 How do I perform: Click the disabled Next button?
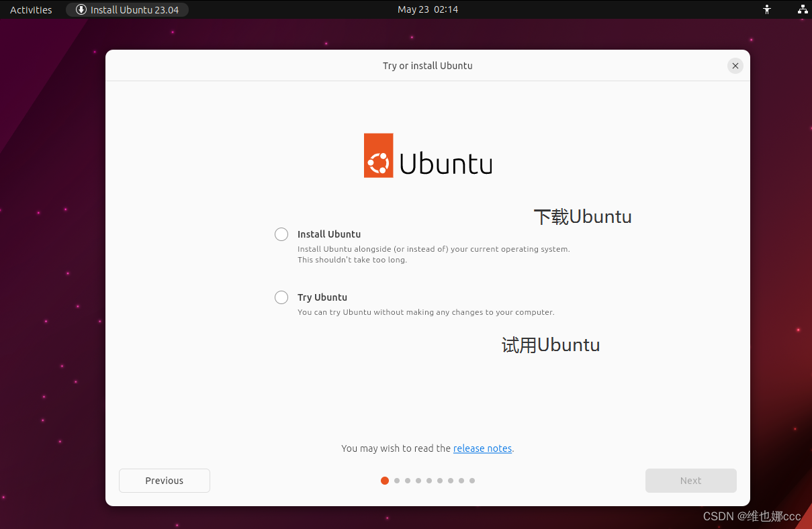coord(690,481)
